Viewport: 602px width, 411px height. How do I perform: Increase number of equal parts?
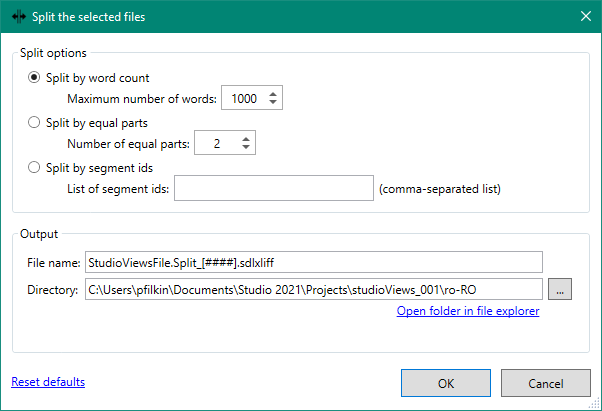246,139
